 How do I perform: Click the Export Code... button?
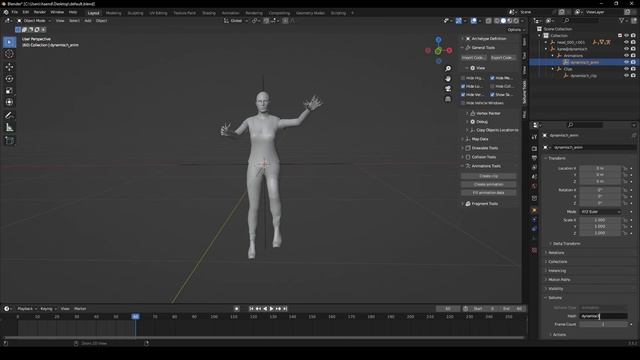(x=503, y=58)
